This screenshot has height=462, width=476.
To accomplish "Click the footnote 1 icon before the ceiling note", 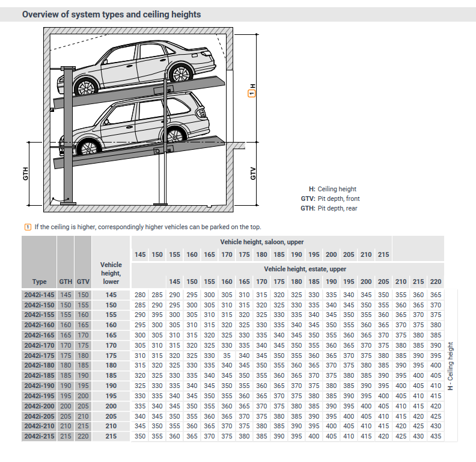I will (x=27, y=227).
